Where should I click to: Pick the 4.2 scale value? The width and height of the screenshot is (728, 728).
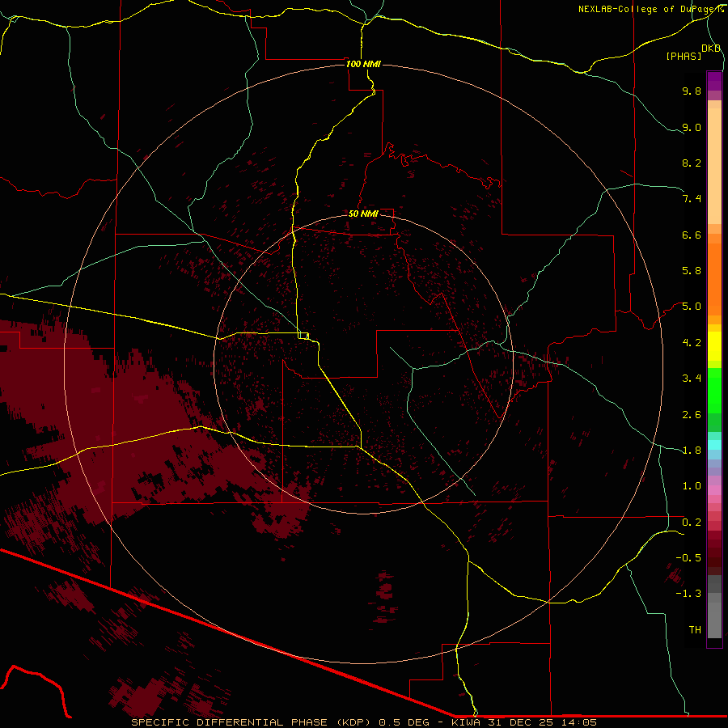coord(692,343)
